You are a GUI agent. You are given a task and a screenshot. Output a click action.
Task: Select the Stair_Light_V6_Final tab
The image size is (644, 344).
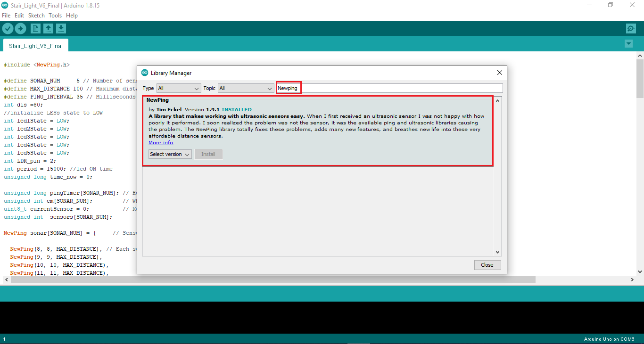coord(36,46)
